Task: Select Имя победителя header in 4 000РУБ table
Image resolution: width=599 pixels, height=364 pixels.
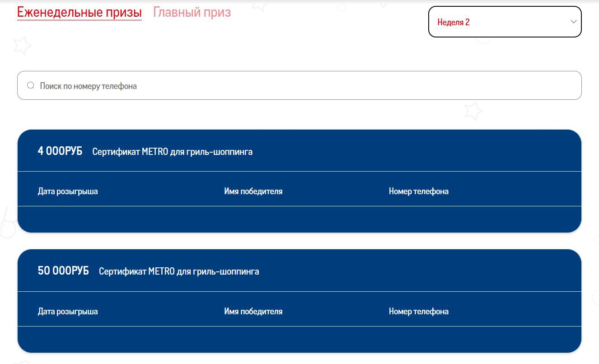Action: (253, 191)
